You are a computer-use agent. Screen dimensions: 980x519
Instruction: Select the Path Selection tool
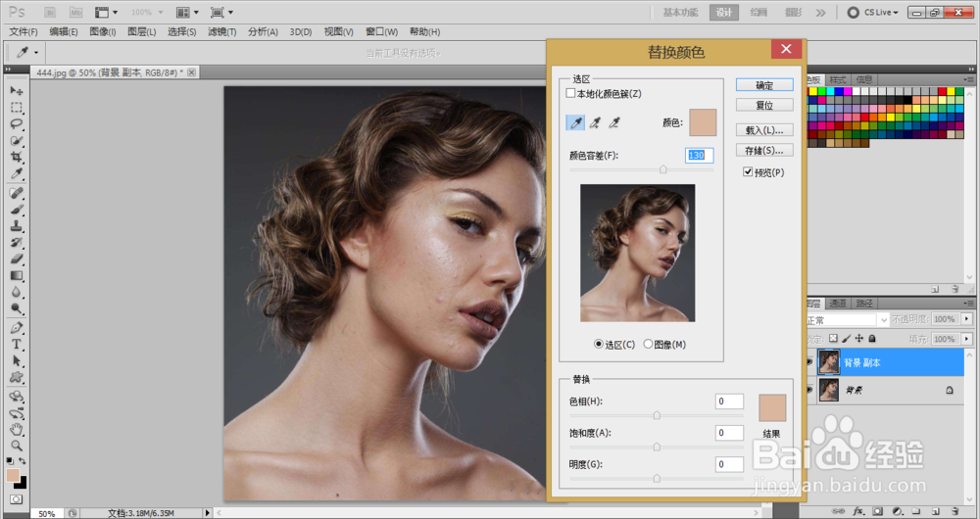17,361
